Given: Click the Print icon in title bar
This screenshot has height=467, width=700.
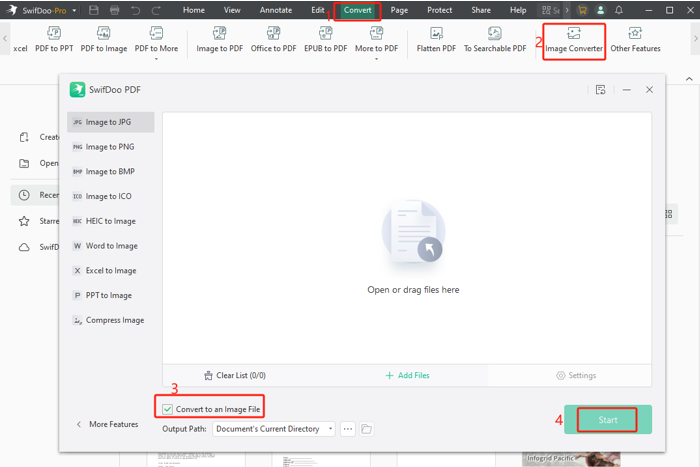Looking at the screenshot, I should pos(115,10).
